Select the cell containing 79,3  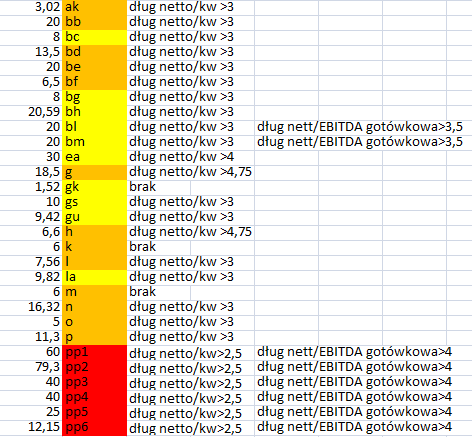pos(31,367)
